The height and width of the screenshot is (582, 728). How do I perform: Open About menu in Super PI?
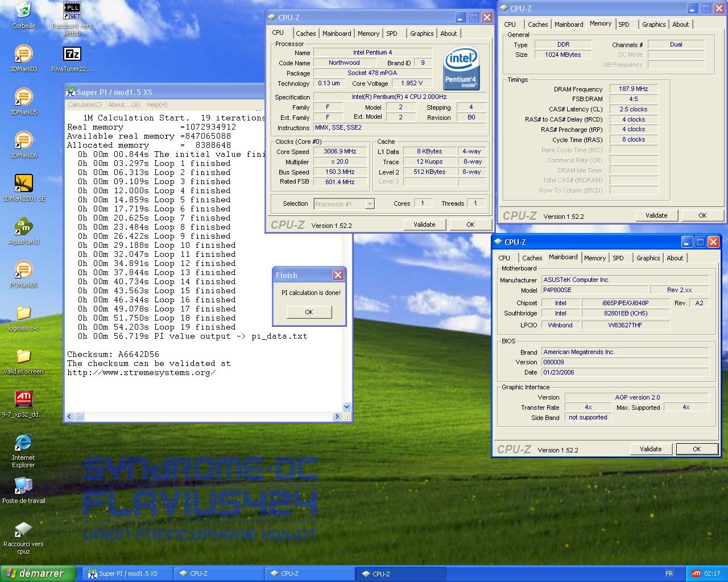[x=124, y=105]
